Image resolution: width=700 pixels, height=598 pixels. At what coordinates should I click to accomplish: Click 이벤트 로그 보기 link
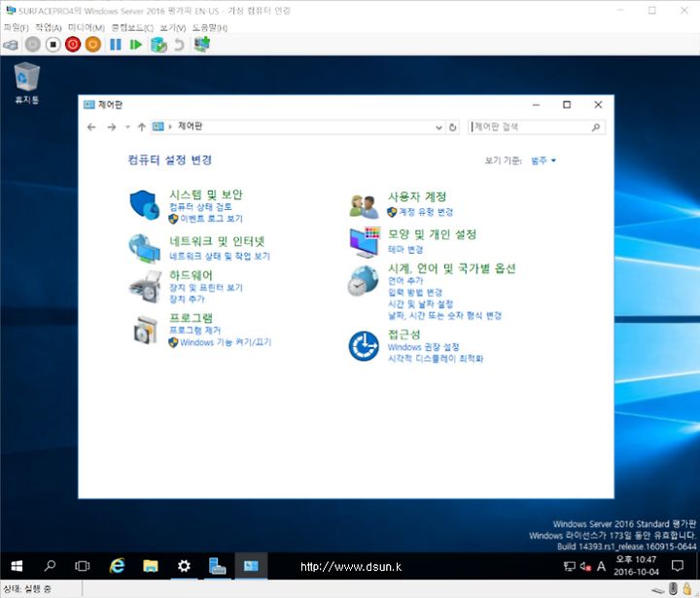pos(211,219)
